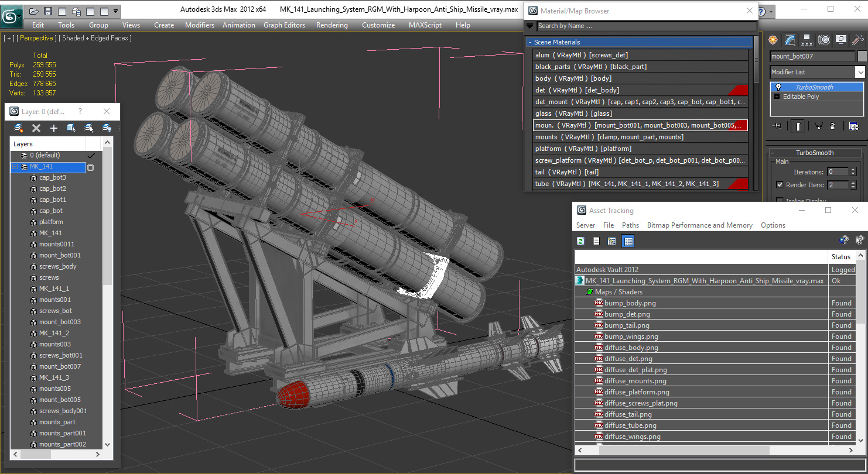Viewport: 868px width, 474px height.
Task: Click Make Unique icon in modifier stack tools
Action: (x=818, y=126)
